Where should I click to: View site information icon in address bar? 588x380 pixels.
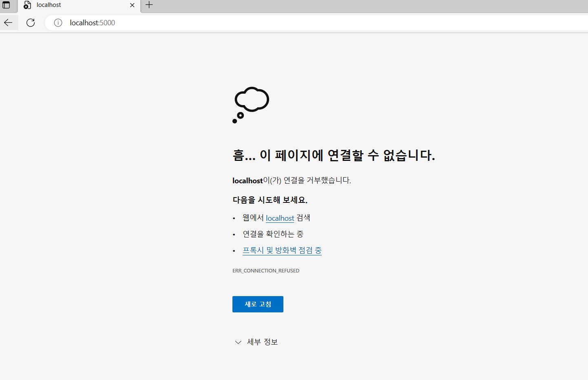click(x=58, y=23)
